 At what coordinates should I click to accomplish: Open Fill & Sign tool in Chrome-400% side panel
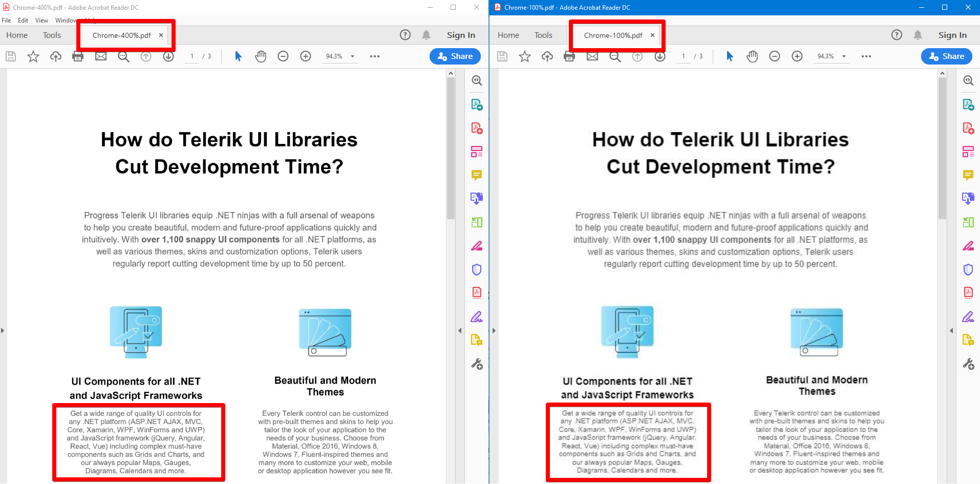(477, 317)
